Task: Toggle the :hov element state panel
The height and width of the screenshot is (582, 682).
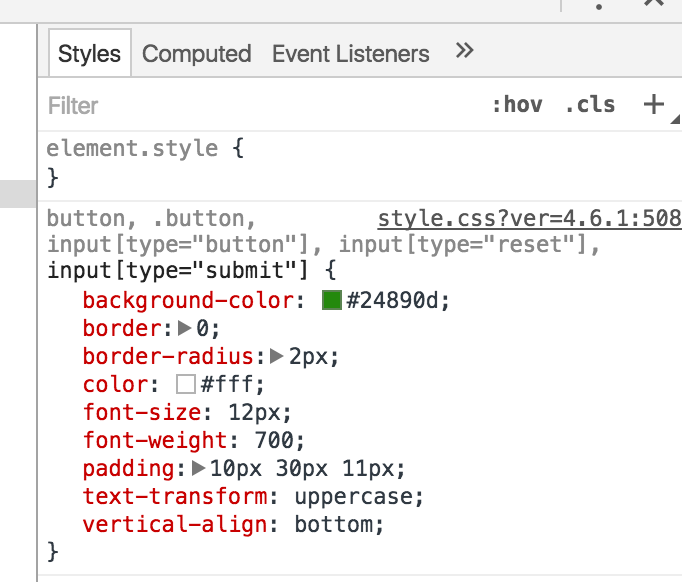Action: coord(517,105)
